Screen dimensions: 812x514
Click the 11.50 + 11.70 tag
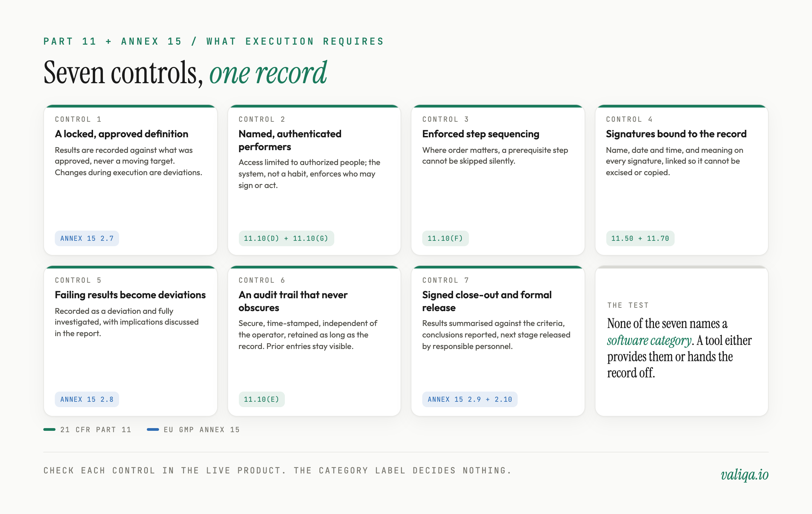click(x=640, y=238)
